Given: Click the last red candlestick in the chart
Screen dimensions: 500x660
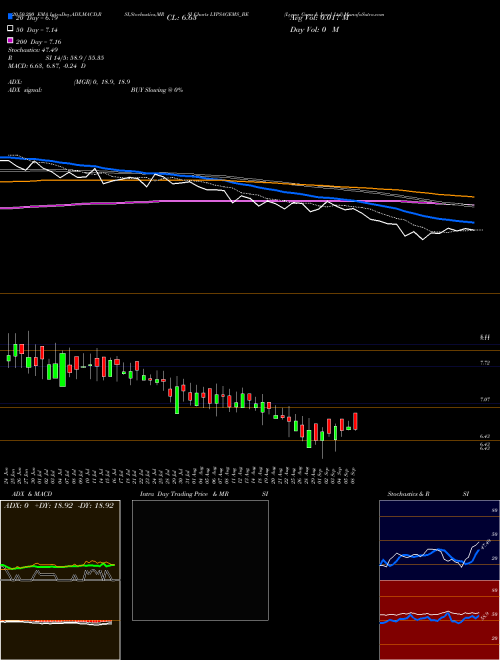Looking at the screenshot, I should (356, 421).
